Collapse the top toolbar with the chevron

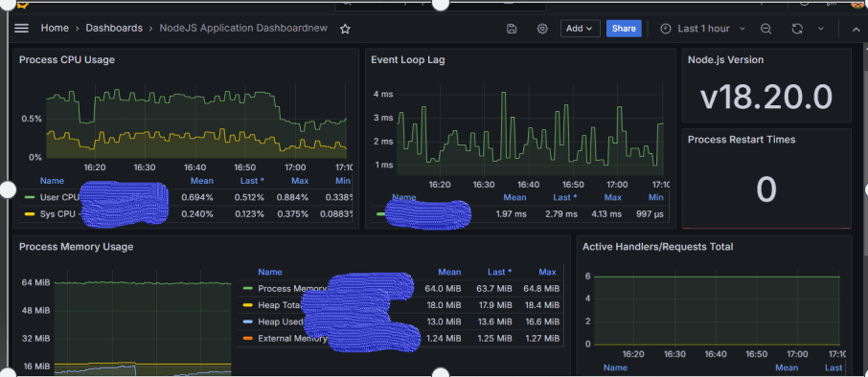tap(857, 29)
